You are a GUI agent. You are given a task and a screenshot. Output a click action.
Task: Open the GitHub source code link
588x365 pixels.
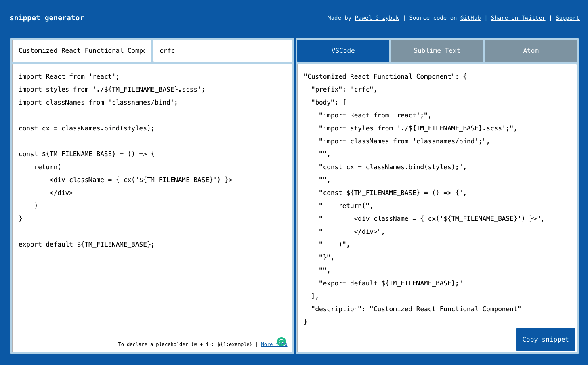coord(470,18)
